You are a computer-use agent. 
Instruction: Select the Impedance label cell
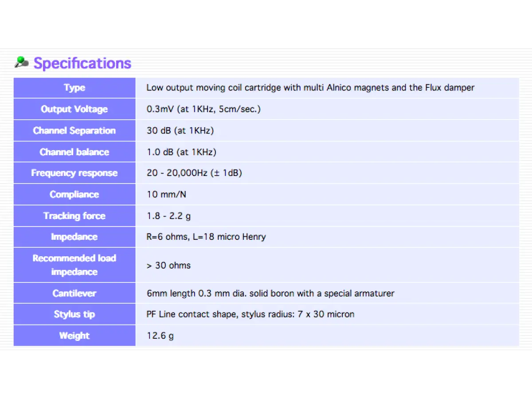[x=74, y=237]
